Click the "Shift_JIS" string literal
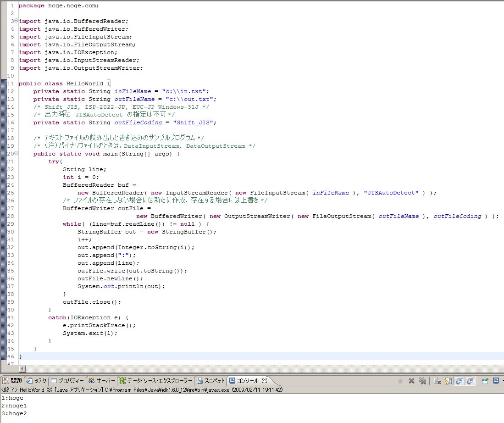504x423 pixels. click(193, 122)
